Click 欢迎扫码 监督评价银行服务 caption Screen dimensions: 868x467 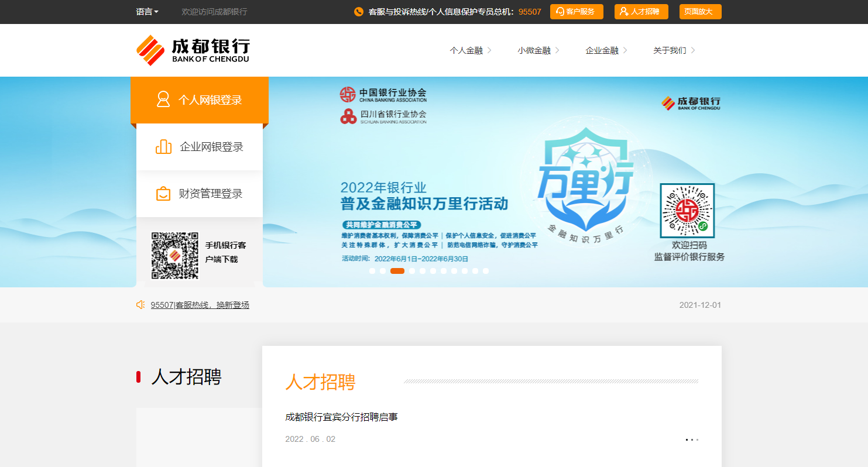click(689, 251)
